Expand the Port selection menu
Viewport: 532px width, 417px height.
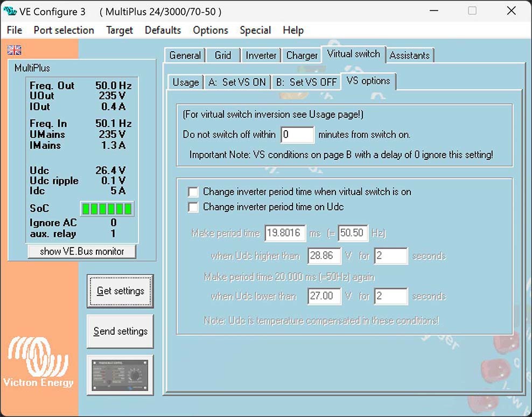[x=64, y=30]
